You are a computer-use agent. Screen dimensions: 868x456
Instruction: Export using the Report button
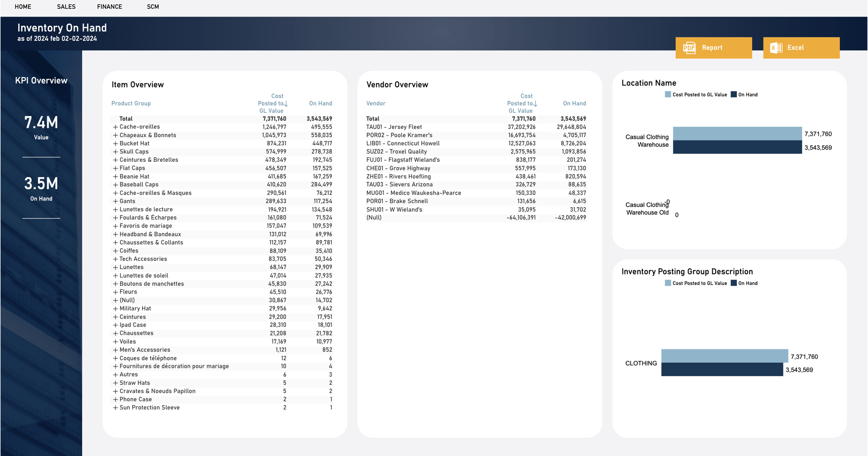coord(713,48)
